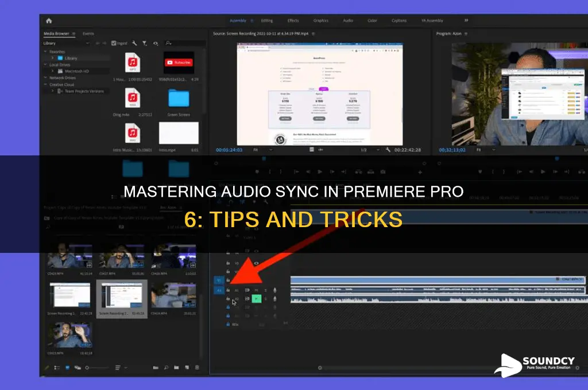Switch to the Color workspace
The width and height of the screenshot is (588, 390).
pos(372,21)
